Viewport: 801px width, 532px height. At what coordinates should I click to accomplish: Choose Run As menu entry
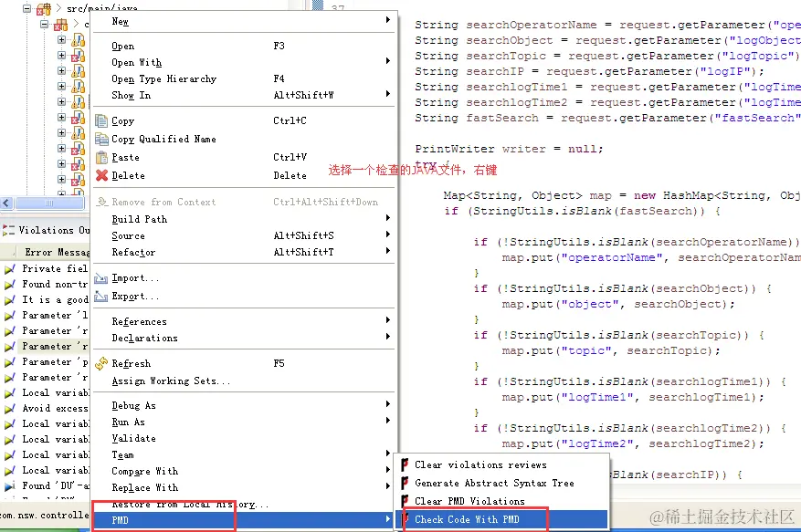[244, 422]
